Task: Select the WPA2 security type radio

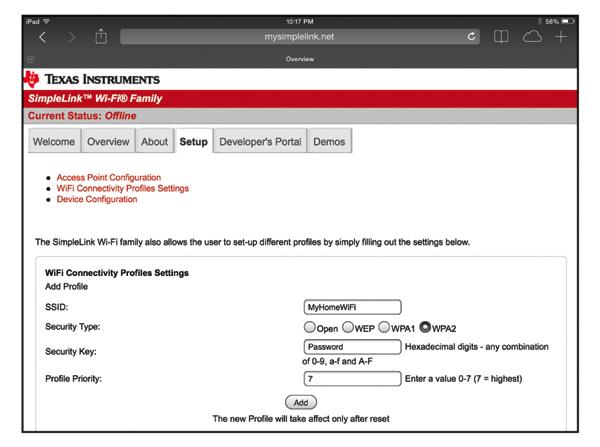Action: click(425, 327)
